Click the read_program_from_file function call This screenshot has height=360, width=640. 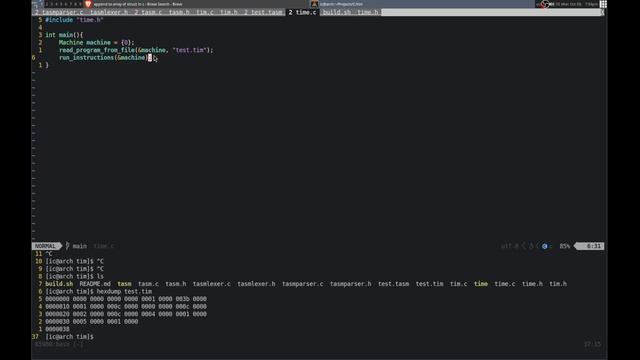[x=136, y=50]
